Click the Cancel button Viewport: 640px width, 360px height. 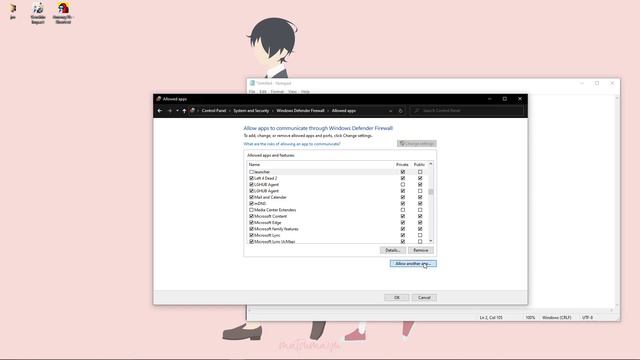(x=424, y=298)
